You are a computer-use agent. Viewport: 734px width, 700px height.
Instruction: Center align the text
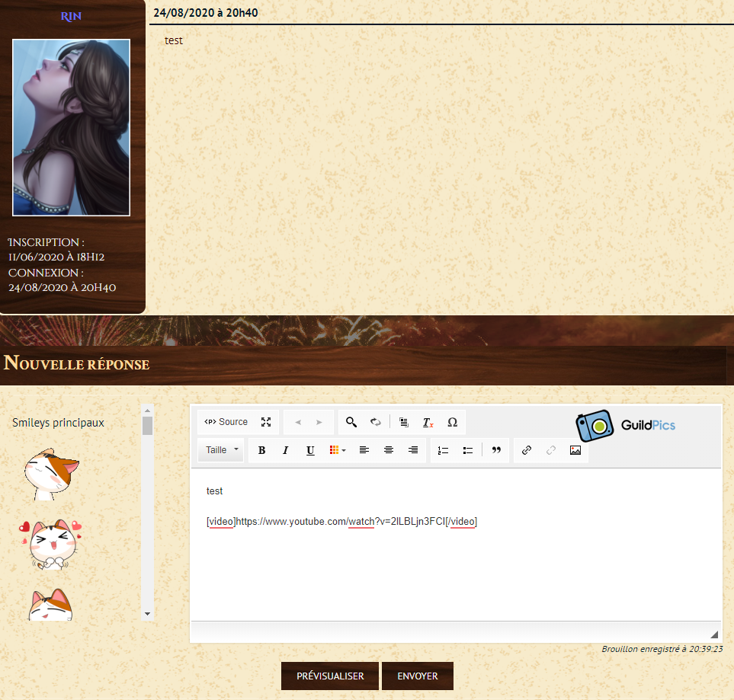pos(388,450)
